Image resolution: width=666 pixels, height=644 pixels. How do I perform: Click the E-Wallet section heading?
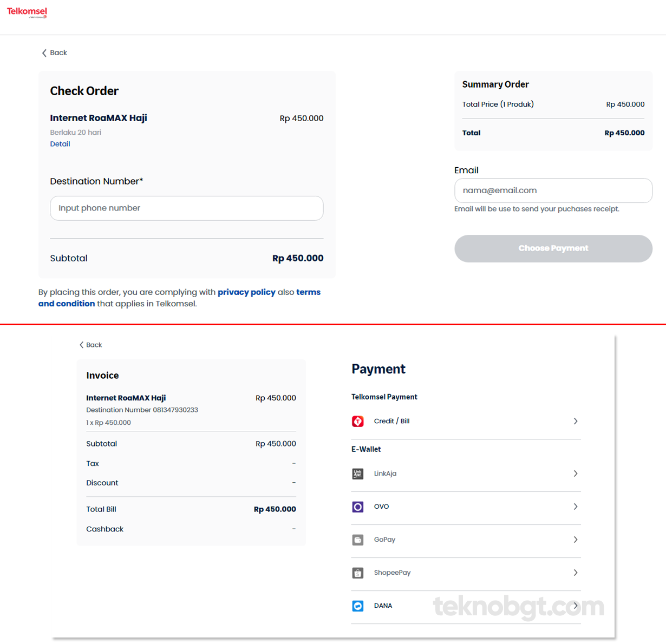(x=366, y=449)
